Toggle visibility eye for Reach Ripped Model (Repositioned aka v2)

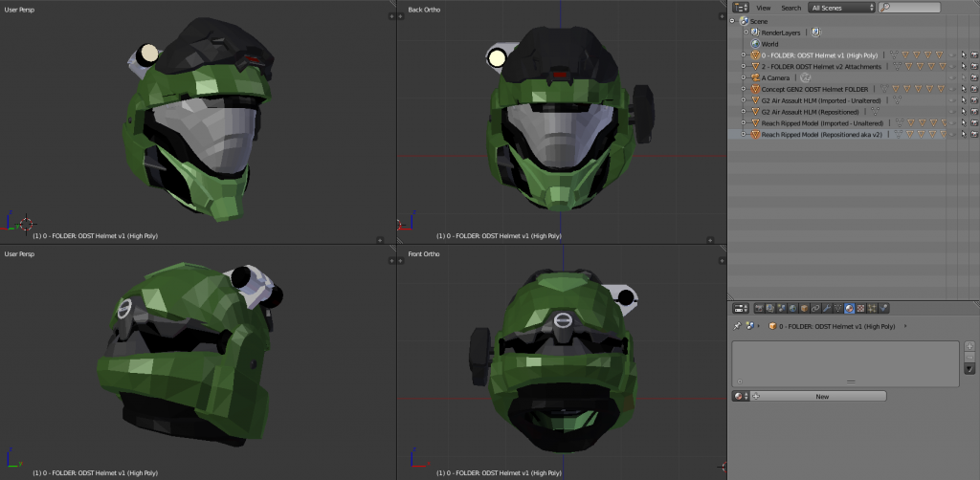tap(952, 134)
